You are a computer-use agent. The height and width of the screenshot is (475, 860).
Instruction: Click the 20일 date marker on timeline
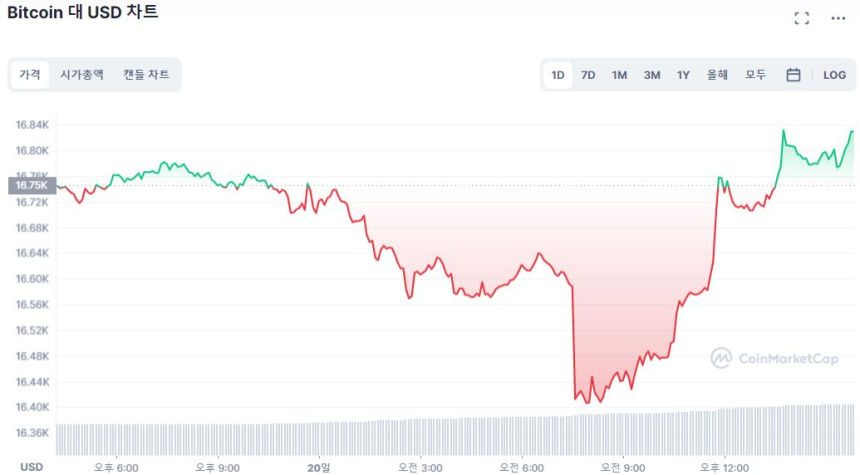pyautogui.click(x=318, y=467)
